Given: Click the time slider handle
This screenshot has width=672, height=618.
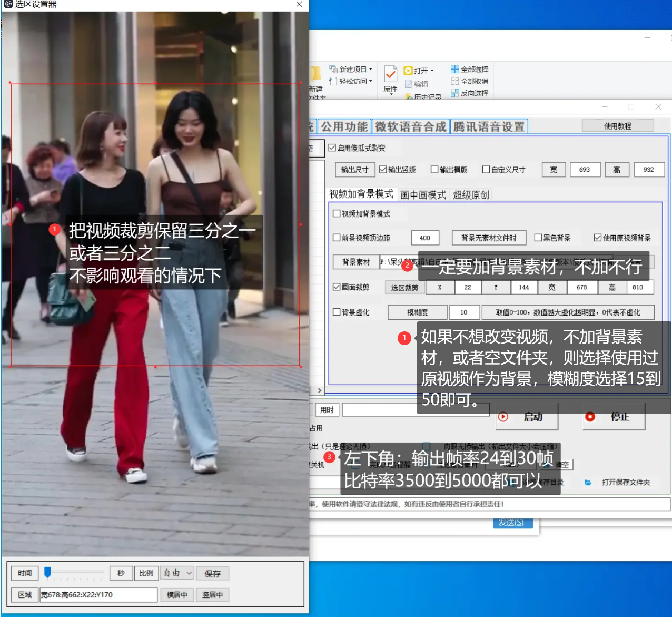Looking at the screenshot, I should click(x=47, y=572).
